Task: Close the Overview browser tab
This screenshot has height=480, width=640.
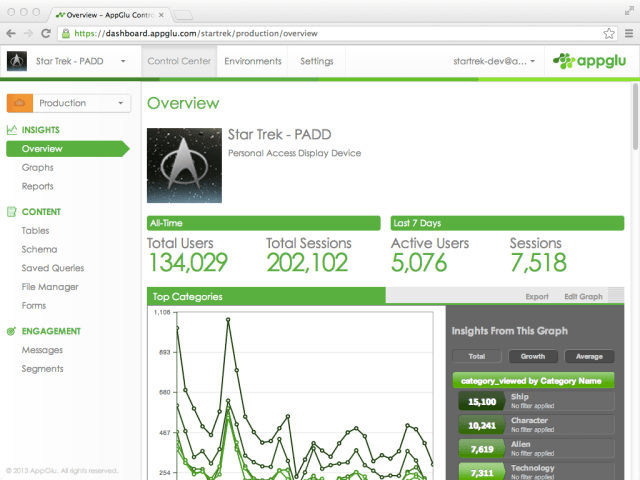Action: (x=162, y=15)
